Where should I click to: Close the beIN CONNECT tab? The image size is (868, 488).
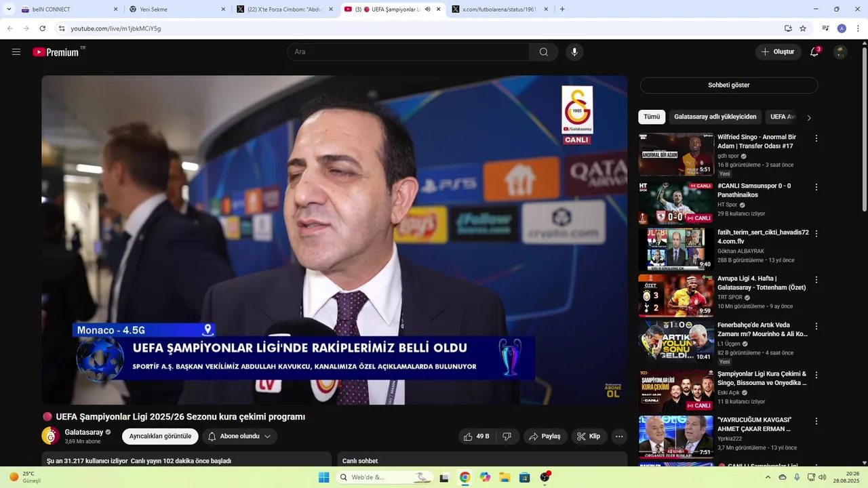115,9
